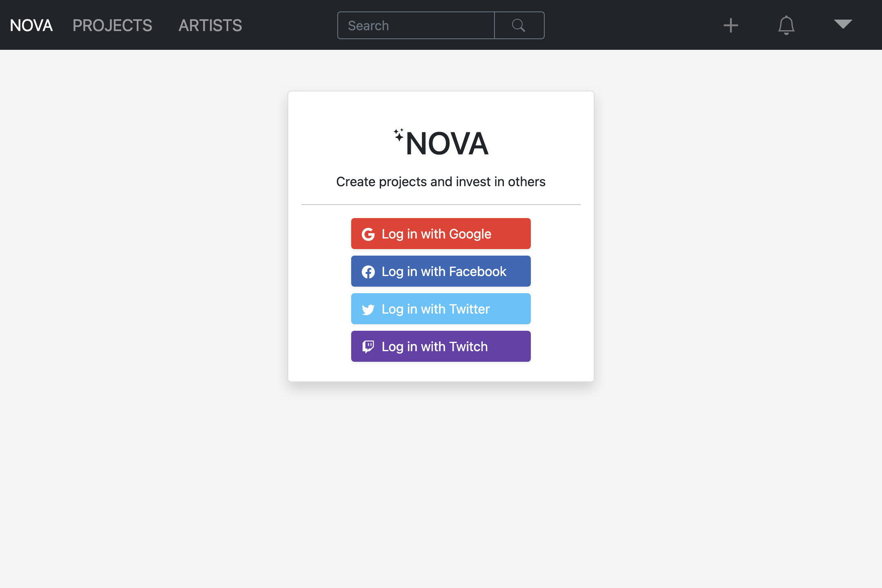This screenshot has width=882, height=588.
Task: Log in with Facebook button
Action: click(x=441, y=271)
